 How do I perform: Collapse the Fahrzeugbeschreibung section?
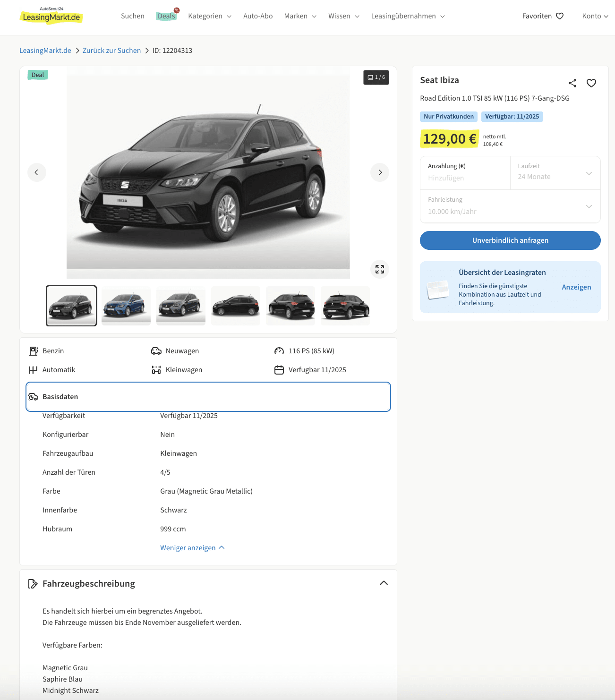coord(384,583)
